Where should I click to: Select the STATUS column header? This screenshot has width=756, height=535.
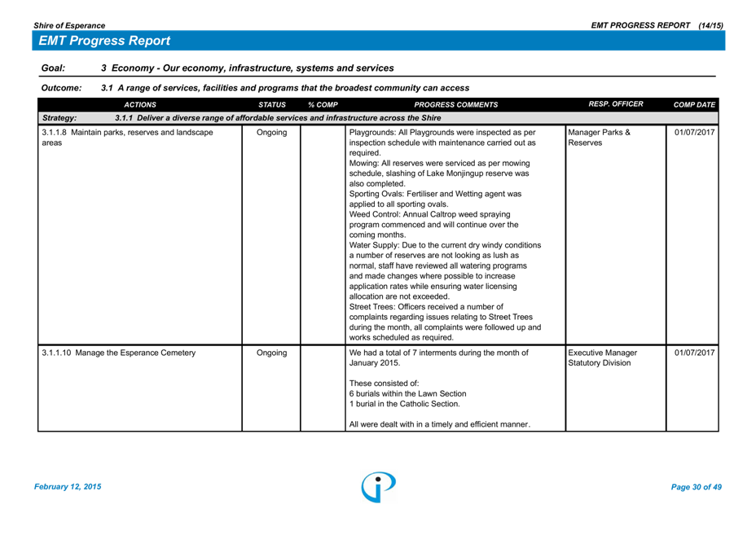(271, 104)
